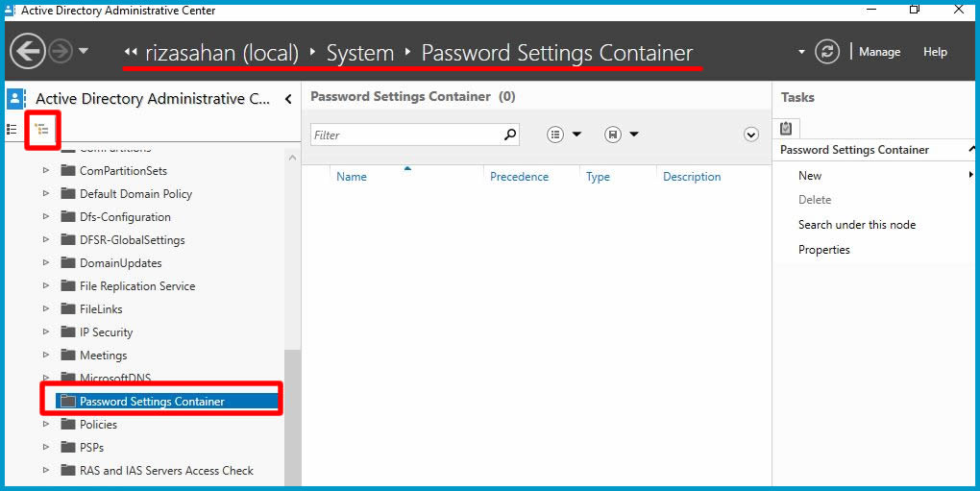The height and width of the screenshot is (491, 980).
Task: Close the Administrative Center window
Action: (x=959, y=9)
